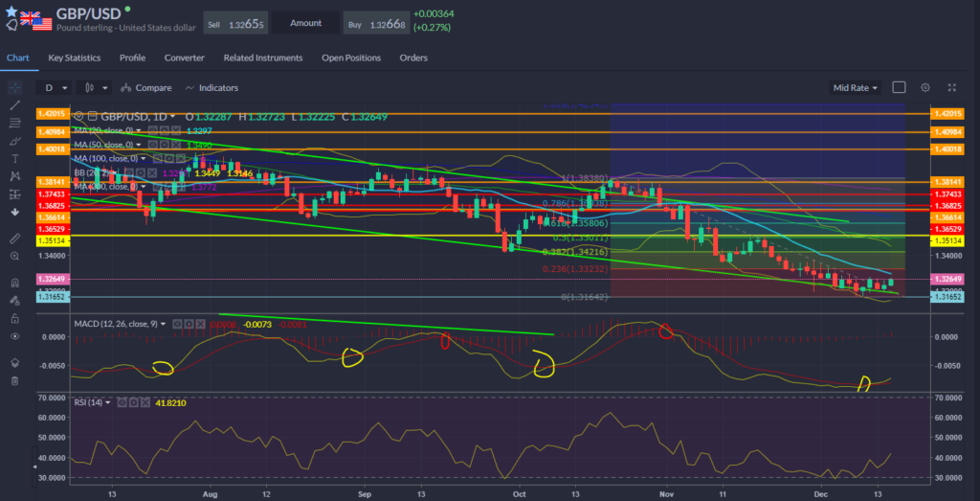Open the Open Positions tab

click(x=351, y=57)
